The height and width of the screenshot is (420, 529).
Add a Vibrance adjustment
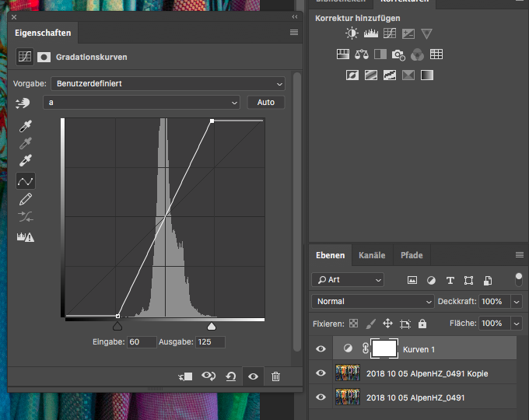(x=427, y=33)
